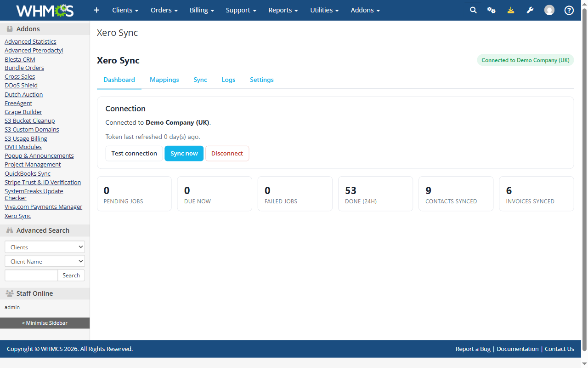Click the Report a Bug footer link
588x368 pixels.
(x=473, y=349)
